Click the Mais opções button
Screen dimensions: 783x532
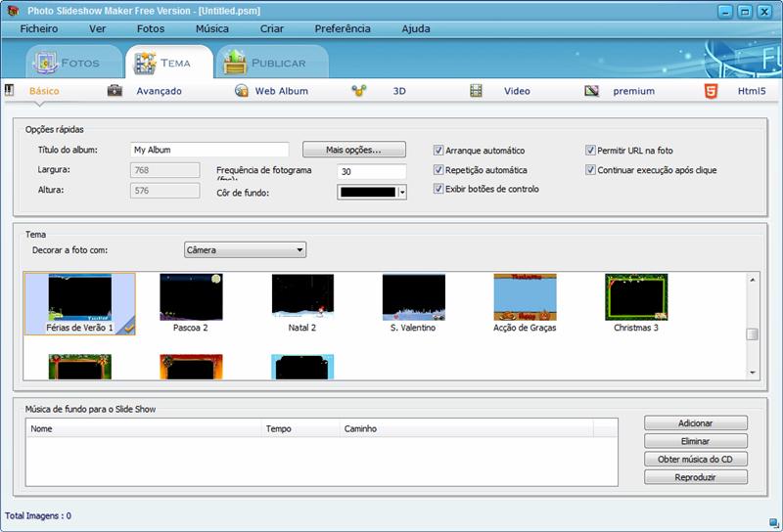(354, 150)
